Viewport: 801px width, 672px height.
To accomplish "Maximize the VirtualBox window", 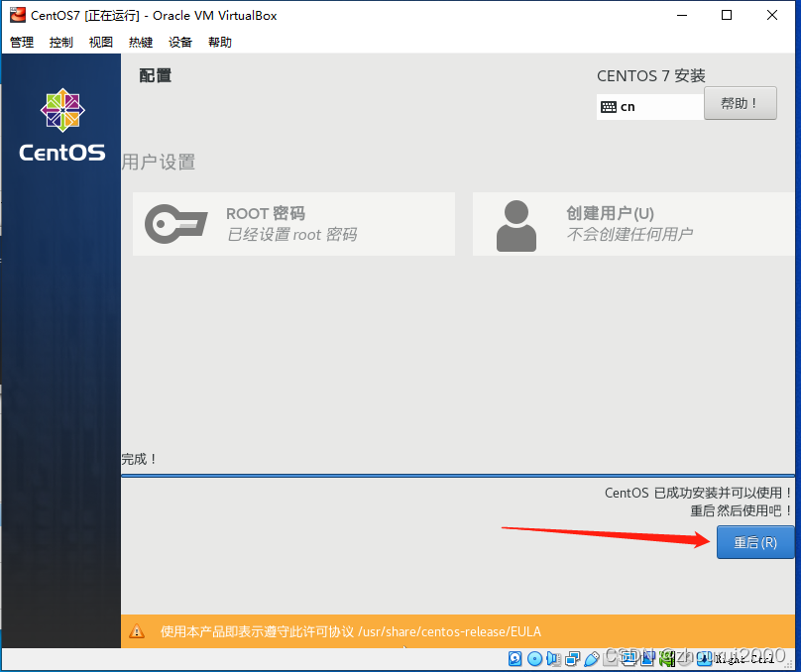I will pyautogui.click(x=727, y=15).
